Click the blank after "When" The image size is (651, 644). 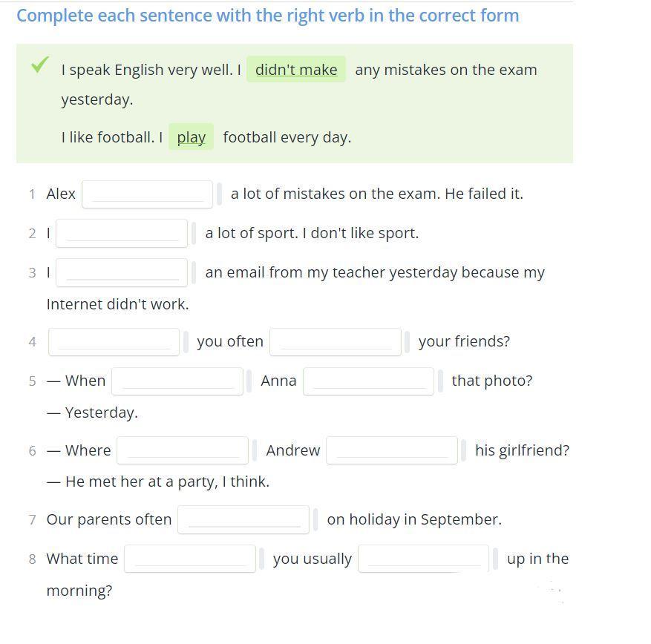click(177, 381)
